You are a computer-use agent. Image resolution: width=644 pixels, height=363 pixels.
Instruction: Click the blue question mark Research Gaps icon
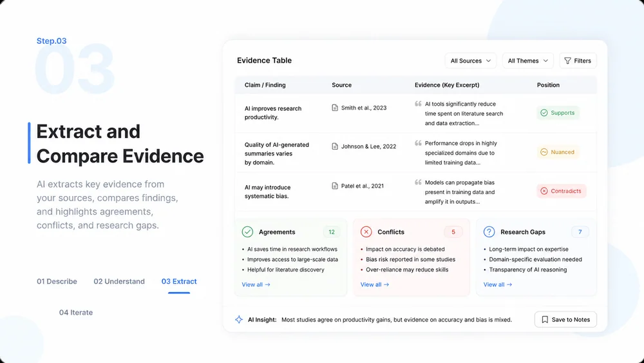(489, 232)
